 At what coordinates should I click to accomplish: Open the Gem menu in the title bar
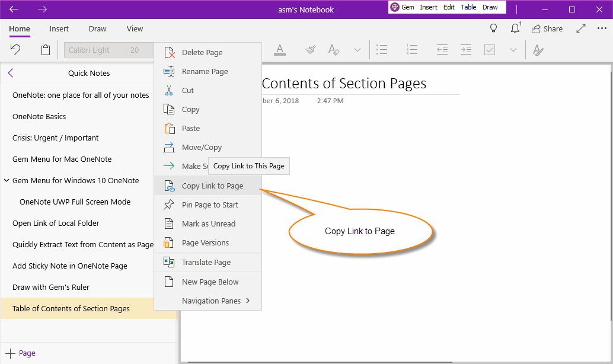click(x=408, y=7)
